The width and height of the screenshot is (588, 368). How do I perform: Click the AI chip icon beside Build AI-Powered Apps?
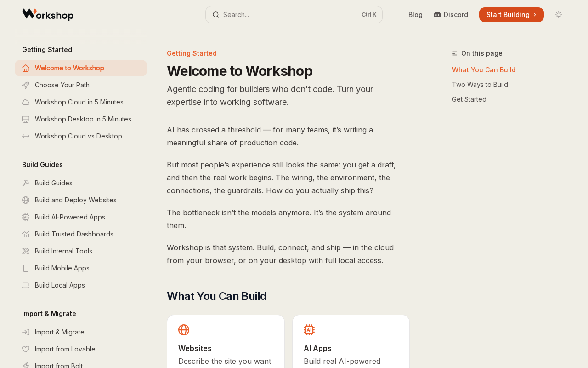pyautogui.click(x=26, y=217)
